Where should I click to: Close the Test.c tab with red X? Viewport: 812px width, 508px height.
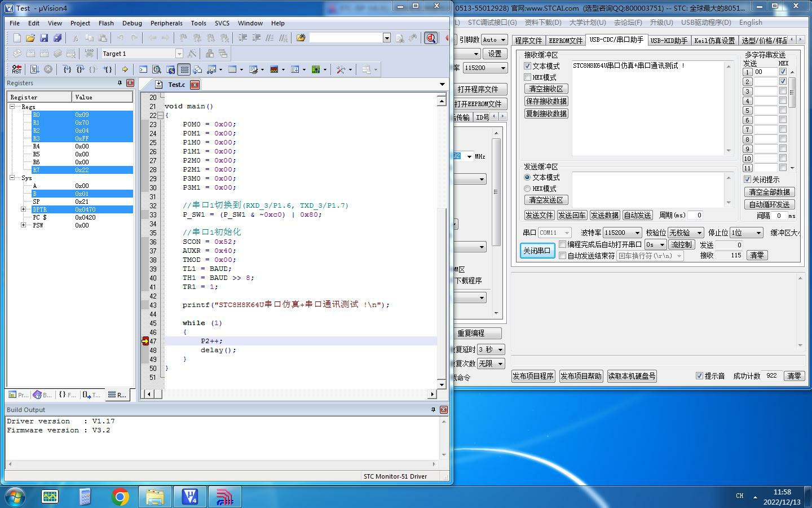pos(195,85)
